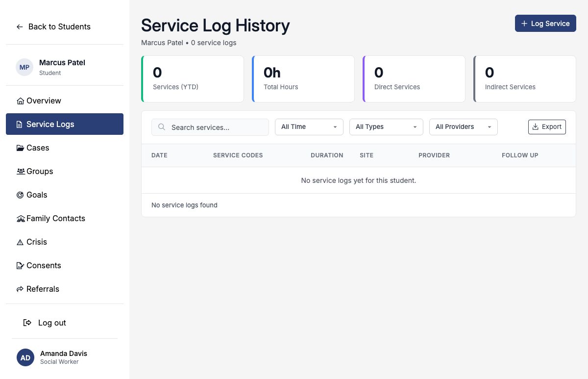This screenshot has height=379, width=588.
Task: Open the All Types filter dropdown
Action: click(x=386, y=127)
